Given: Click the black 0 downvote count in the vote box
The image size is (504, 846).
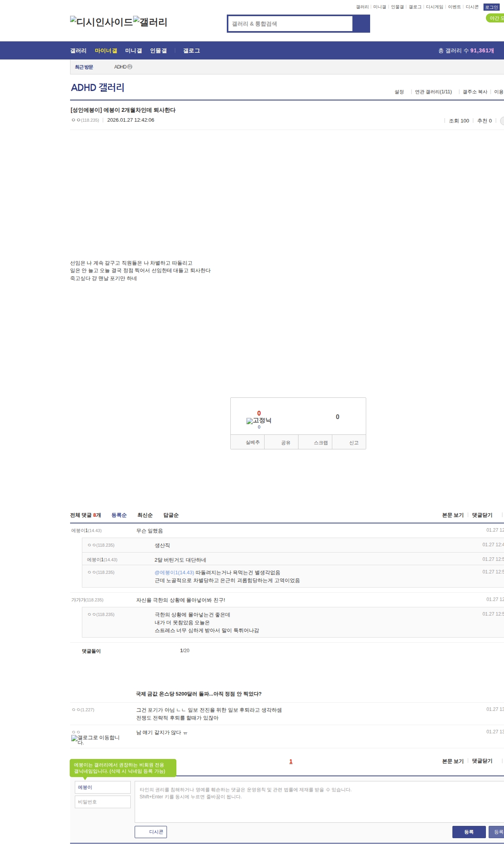Looking at the screenshot, I should point(337,417).
